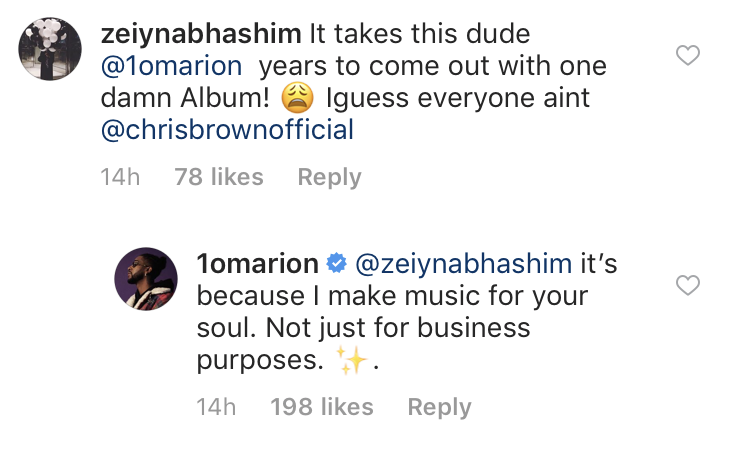
Task: Like zeiynabhashim's comment with the heart icon
Action: pos(687,56)
